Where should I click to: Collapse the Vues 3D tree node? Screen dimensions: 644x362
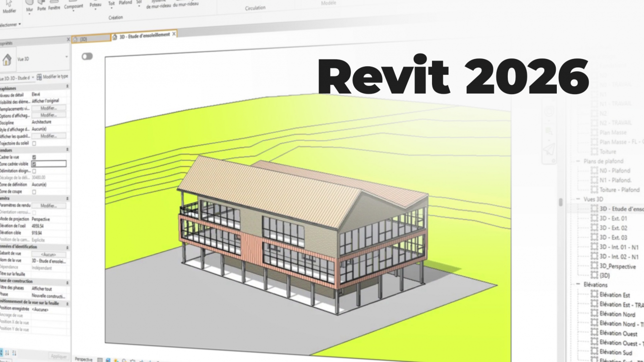578,199
